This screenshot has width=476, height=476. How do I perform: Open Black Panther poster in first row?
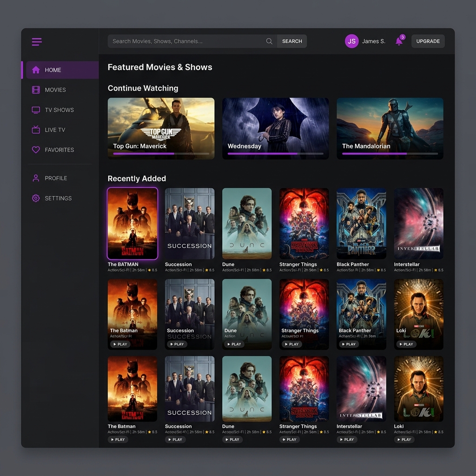coord(361,224)
